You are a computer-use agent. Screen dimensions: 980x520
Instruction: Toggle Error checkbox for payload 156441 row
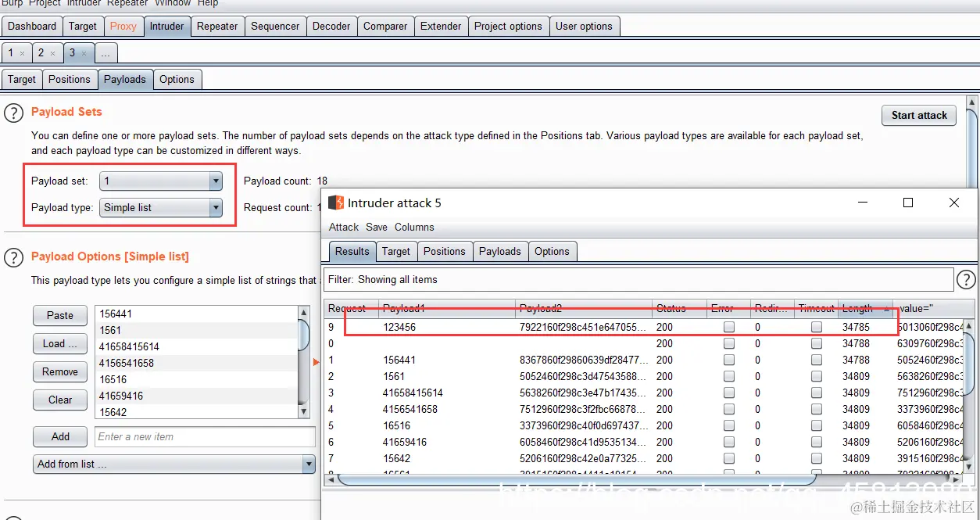[x=729, y=360]
